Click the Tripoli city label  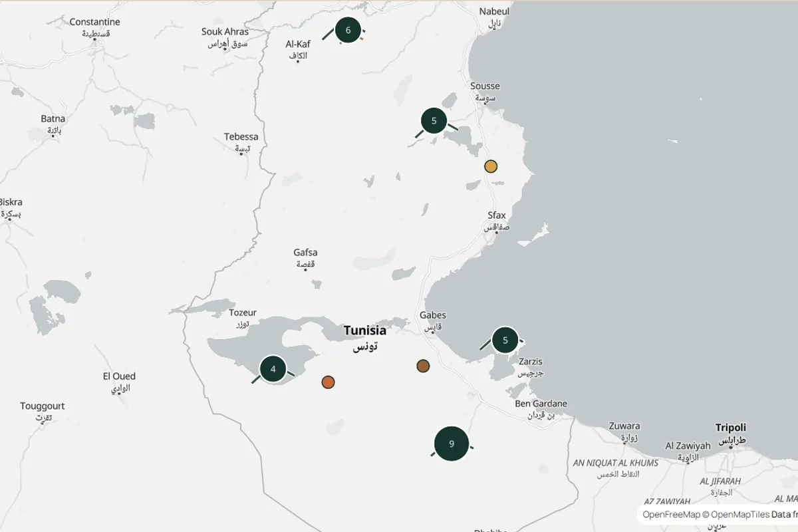731,434
